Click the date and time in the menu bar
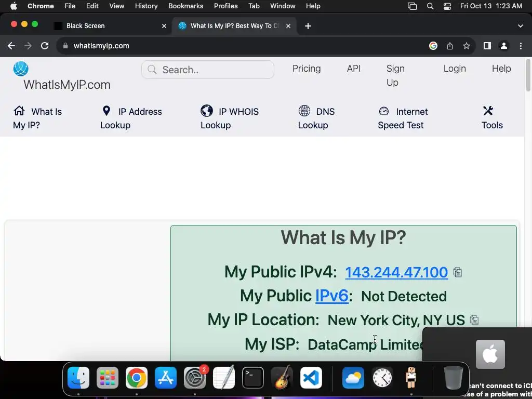The width and height of the screenshot is (532, 399). pyautogui.click(x=491, y=6)
